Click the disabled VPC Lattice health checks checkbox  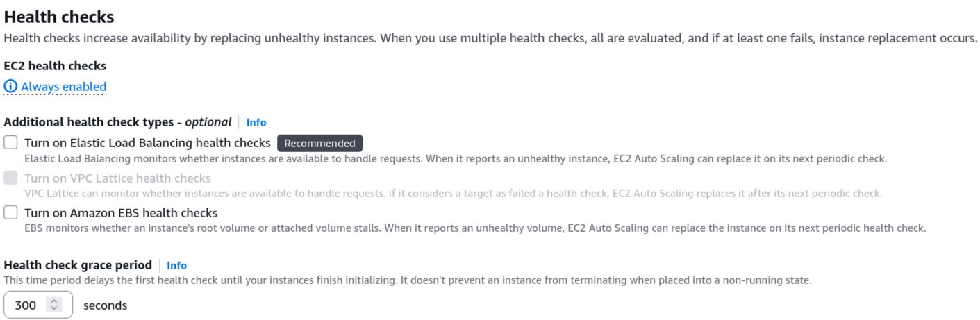(10, 178)
